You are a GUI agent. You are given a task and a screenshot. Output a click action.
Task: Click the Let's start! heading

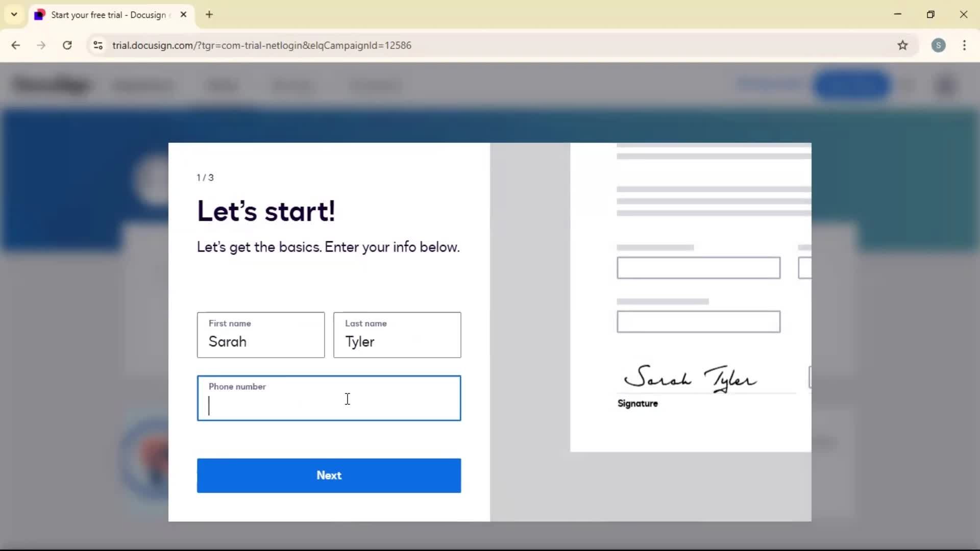(x=266, y=211)
